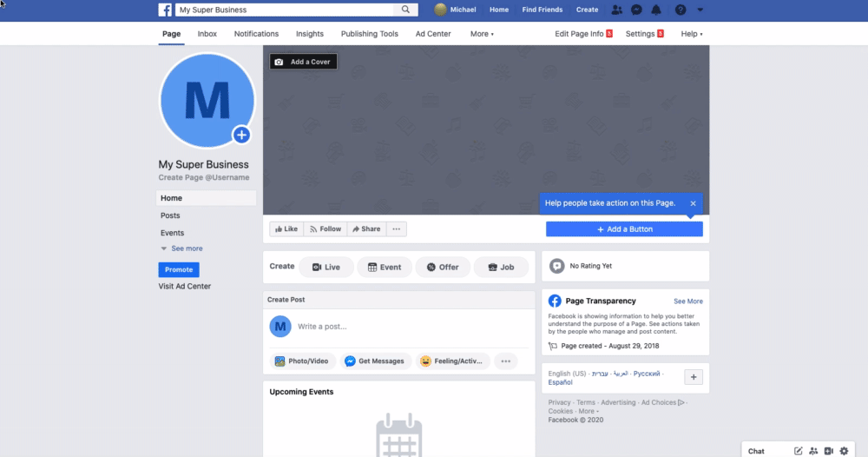Click the new message icon in Chat bar

click(x=798, y=451)
